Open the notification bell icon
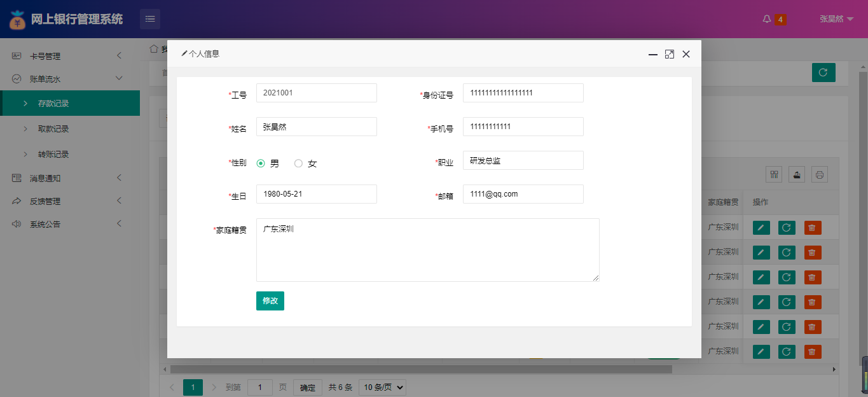The width and height of the screenshot is (868, 397). pos(767,19)
